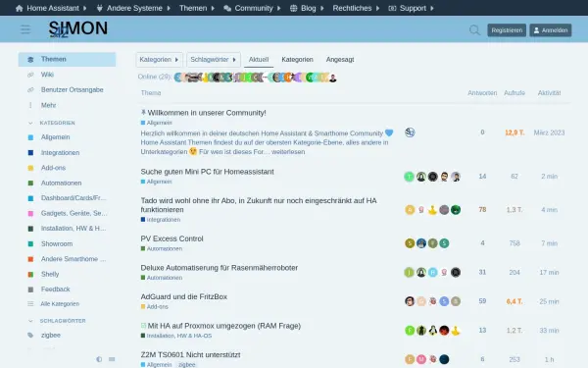Click the Gadgets pink category swatch in sidebar
Screen dimensions: 588x368
point(30,213)
